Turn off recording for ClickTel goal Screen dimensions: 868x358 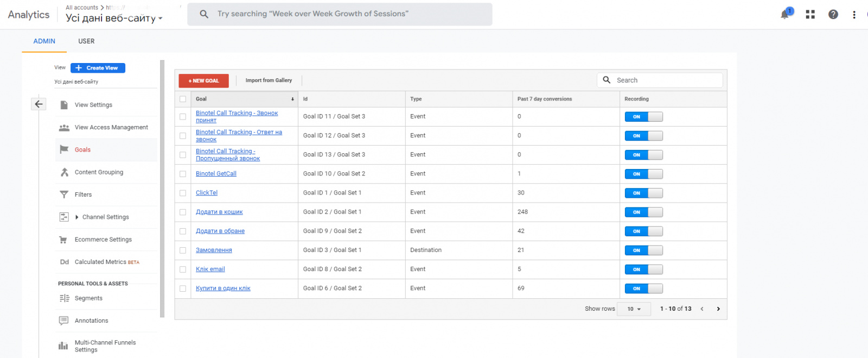(643, 193)
